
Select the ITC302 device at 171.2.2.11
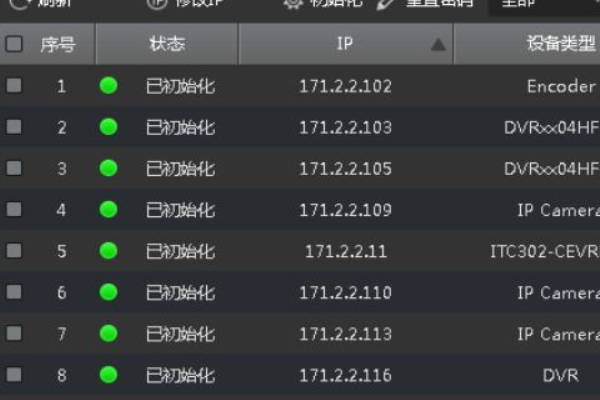point(300,251)
